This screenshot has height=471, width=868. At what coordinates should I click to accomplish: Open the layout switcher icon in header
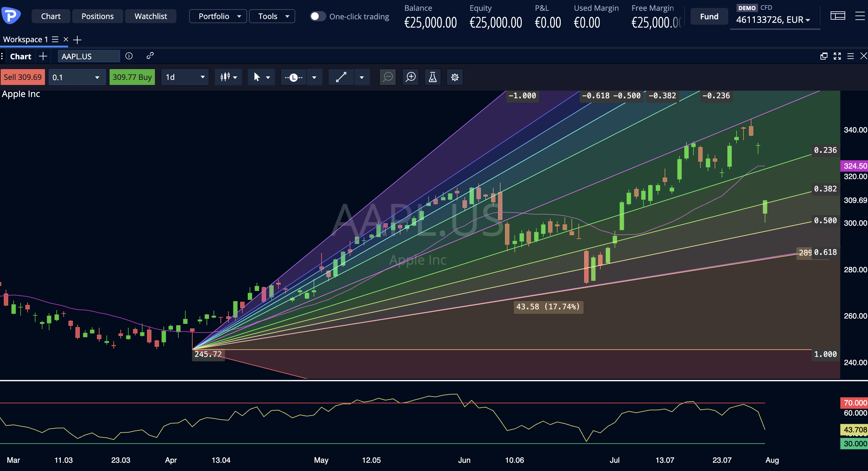click(837, 16)
